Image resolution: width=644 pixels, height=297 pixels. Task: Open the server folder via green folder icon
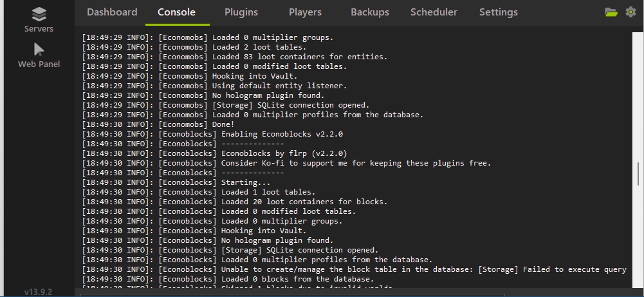pos(611,12)
